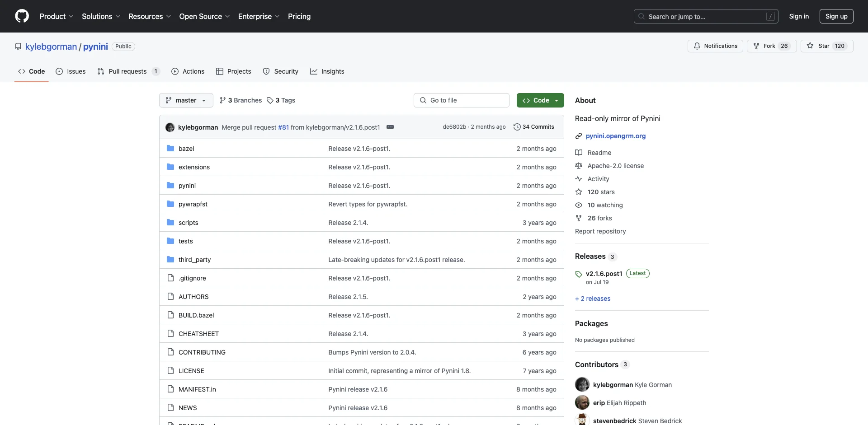The image size is (868, 425).
Task: Switch to the Issues tab
Action: (71, 71)
